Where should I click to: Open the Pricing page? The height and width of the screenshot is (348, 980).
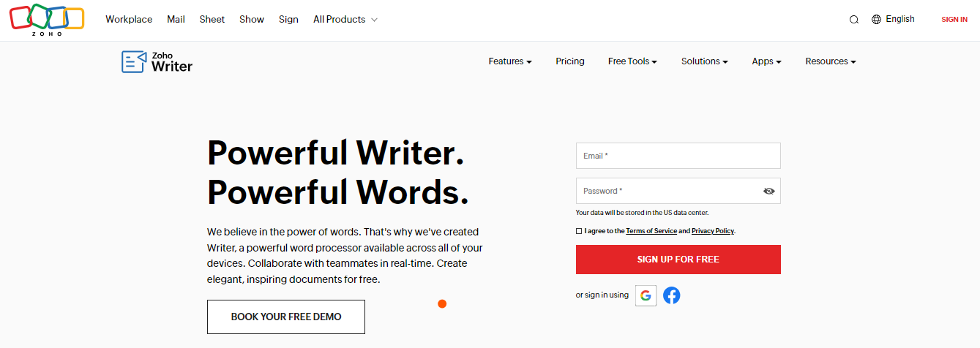[x=570, y=61]
